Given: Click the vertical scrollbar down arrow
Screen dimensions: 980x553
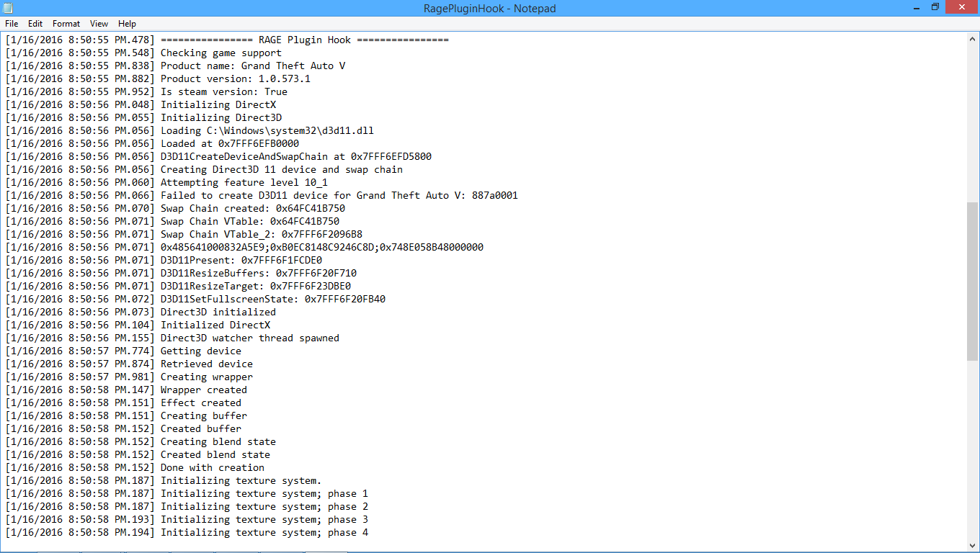Looking at the screenshot, I should click(x=973, y=545).
